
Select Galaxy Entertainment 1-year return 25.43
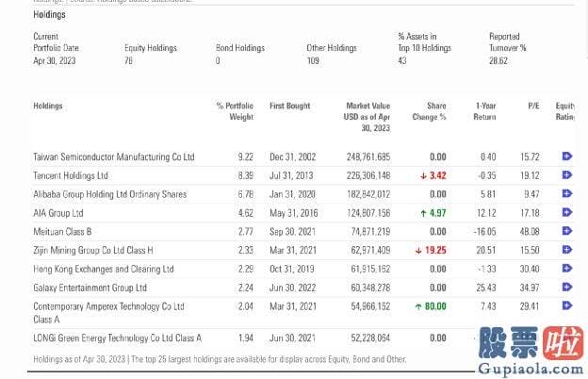coord(486,288)
